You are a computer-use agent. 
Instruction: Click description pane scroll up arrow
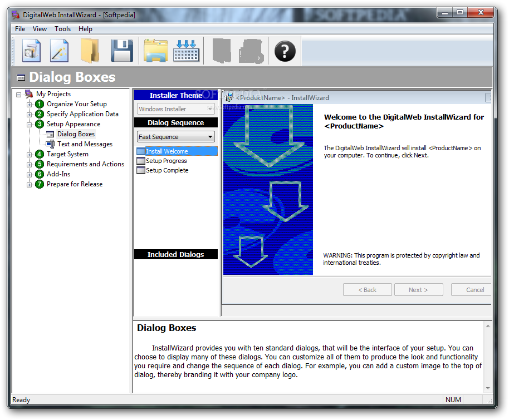click(x=488, y=326)
